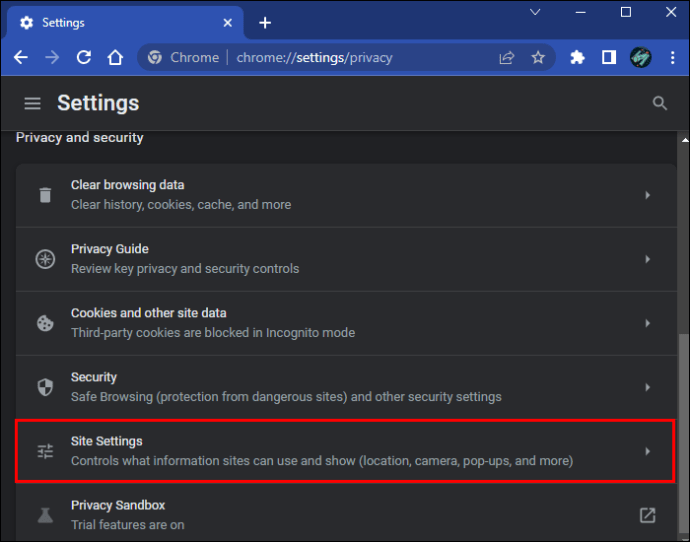Image resolution: width=690 pixels, height=542 pixels.
Task: Open the Extensions puzzle icon
Action: [577, 57]
